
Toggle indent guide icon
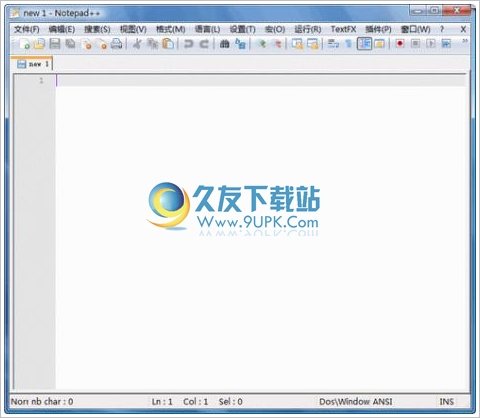click(x=364, y=44)
